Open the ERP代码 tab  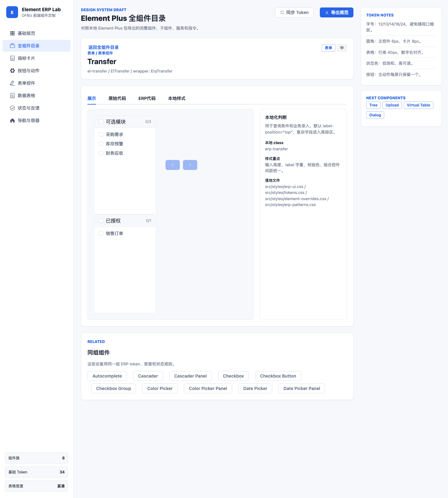[147, 98]
